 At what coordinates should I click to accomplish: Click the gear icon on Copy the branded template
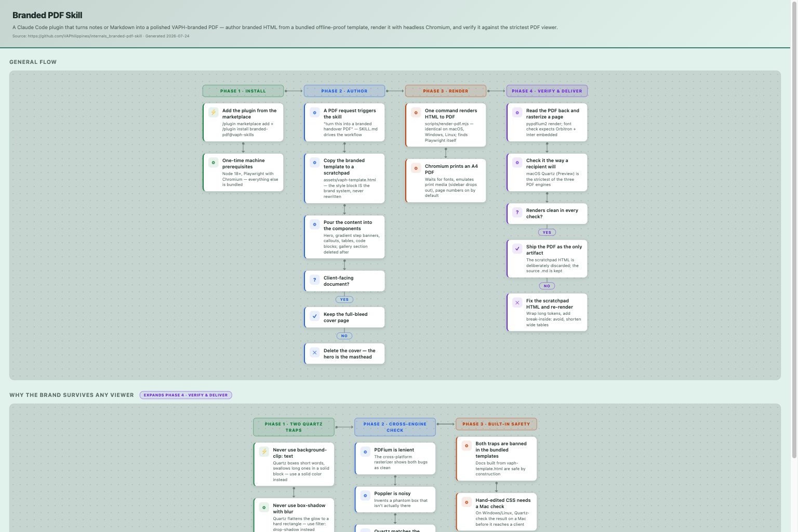tap(314, 163)
